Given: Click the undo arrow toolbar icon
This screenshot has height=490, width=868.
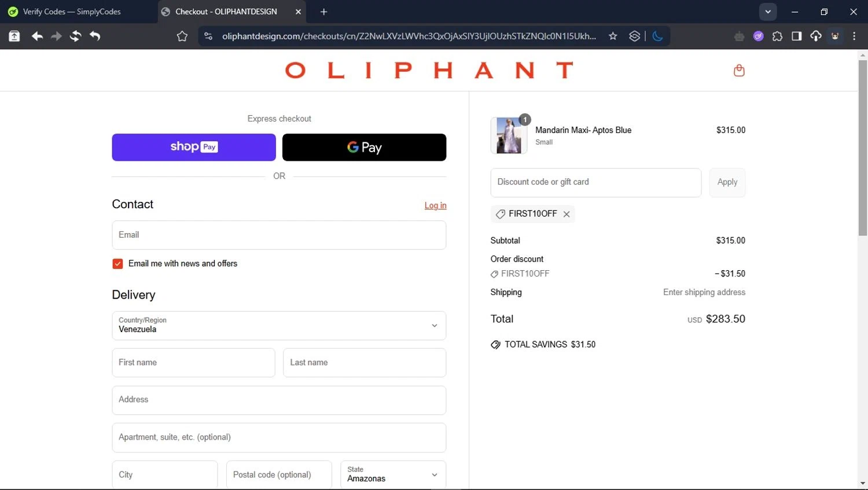Looking at the screenshot, I should (x=95, y=36).
